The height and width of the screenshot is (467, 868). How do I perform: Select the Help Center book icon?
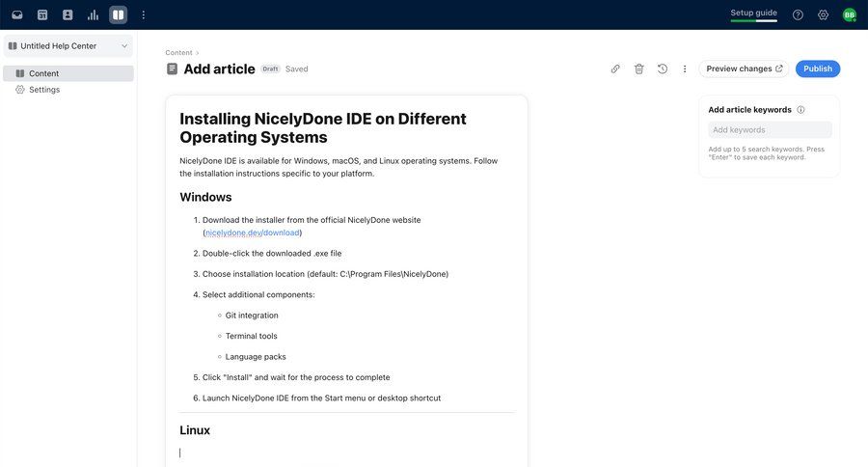click(x=118, y=15)
